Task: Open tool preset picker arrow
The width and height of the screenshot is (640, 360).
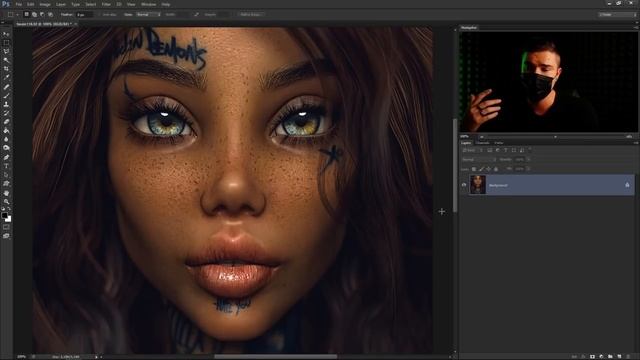Action: 17,14
